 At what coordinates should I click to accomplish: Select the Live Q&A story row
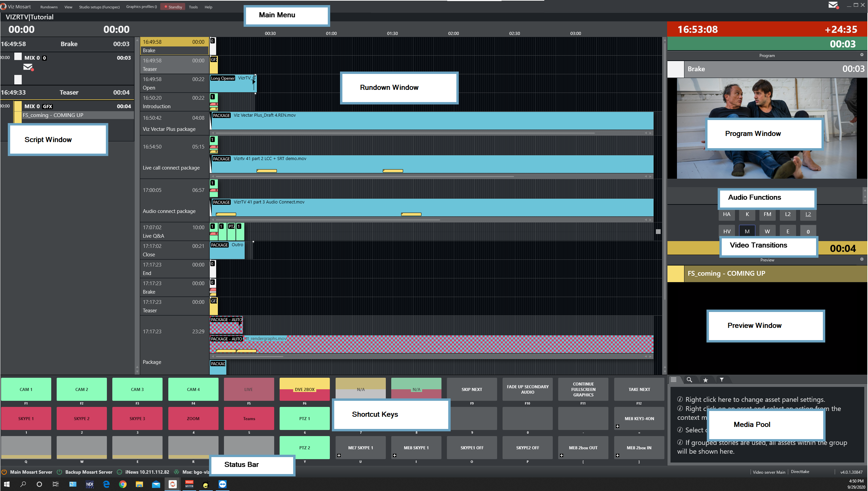coord(174,232)
